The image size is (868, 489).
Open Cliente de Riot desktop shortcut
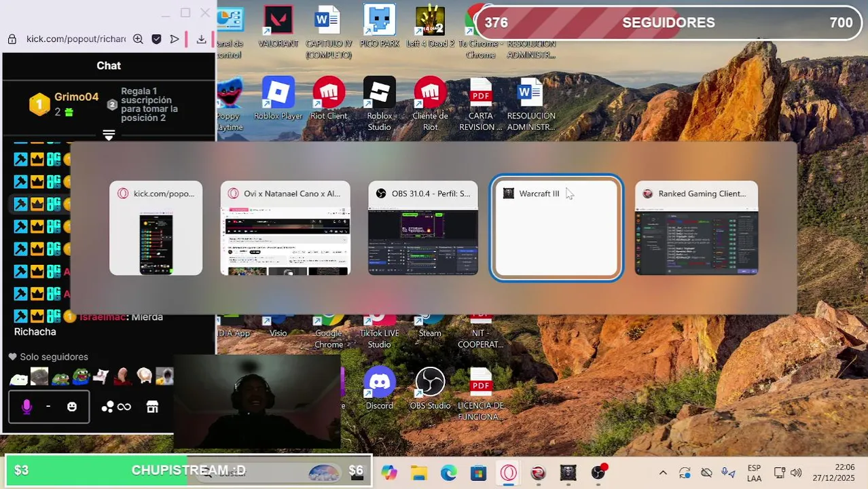[430, 104]
